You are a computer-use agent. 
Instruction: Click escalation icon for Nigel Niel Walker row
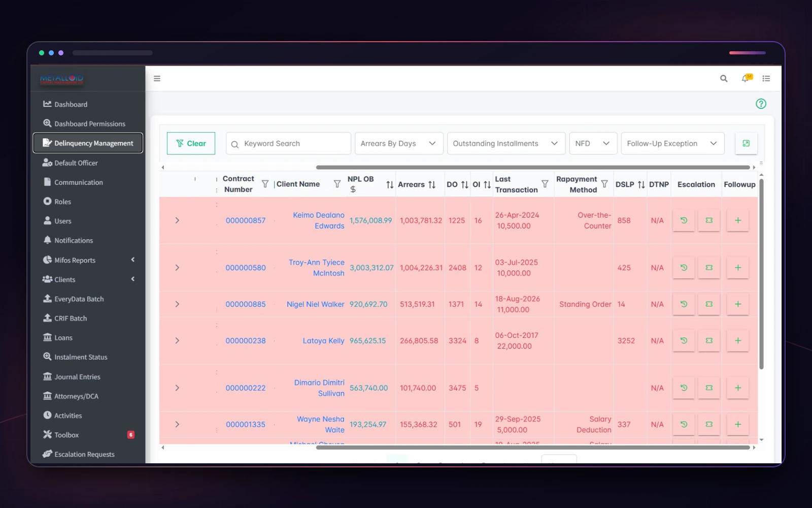point(709,304)
